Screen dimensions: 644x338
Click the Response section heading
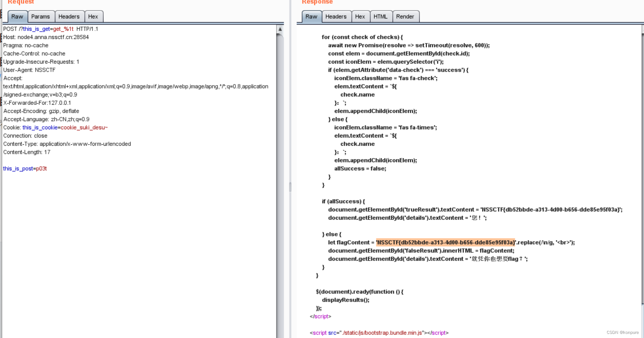[317, 2]
